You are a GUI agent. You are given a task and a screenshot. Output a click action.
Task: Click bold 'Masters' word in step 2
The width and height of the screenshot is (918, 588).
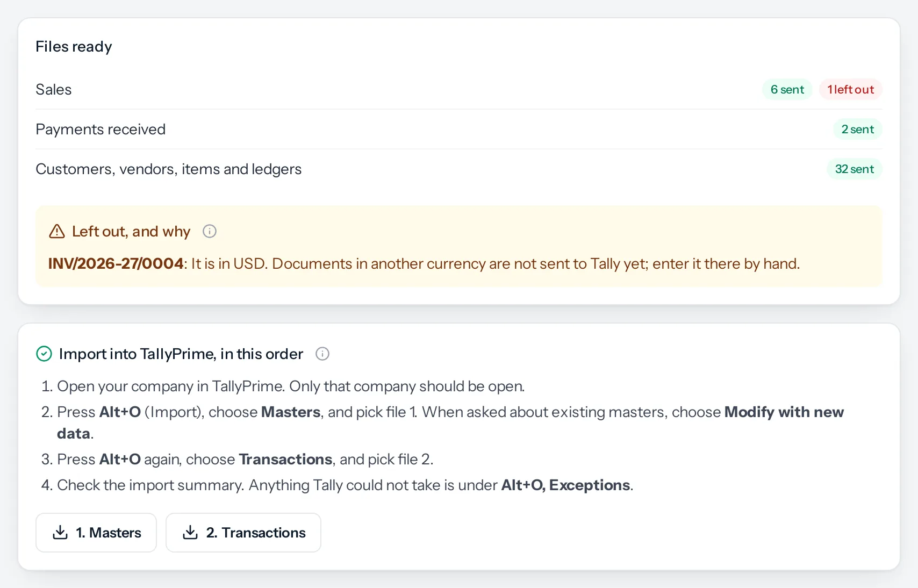(x=291, y=412)
